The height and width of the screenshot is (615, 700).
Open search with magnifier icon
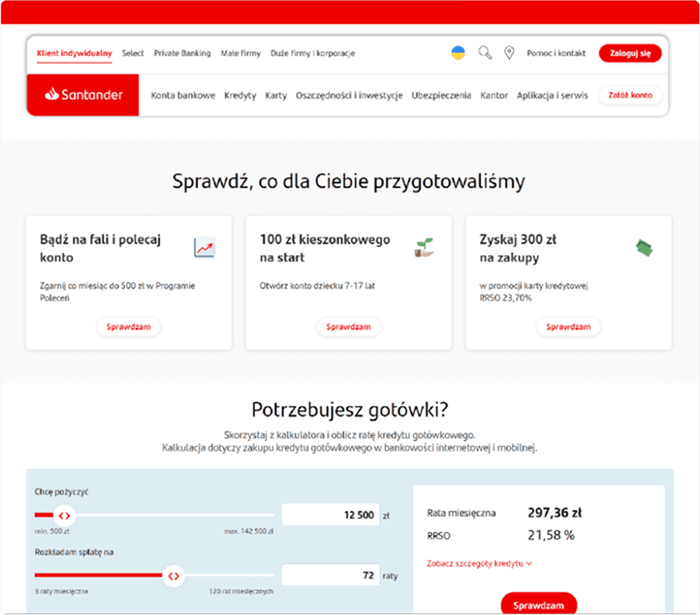(x=485, y=53)
